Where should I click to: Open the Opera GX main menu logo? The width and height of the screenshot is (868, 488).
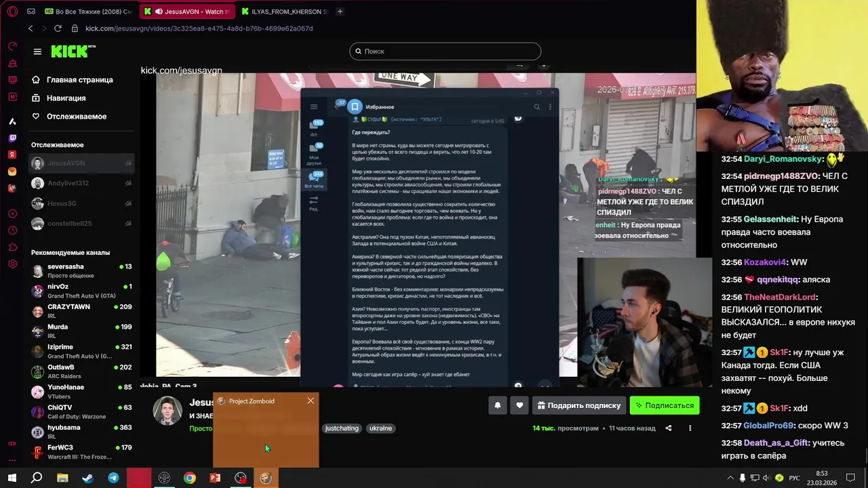(12, 12)
